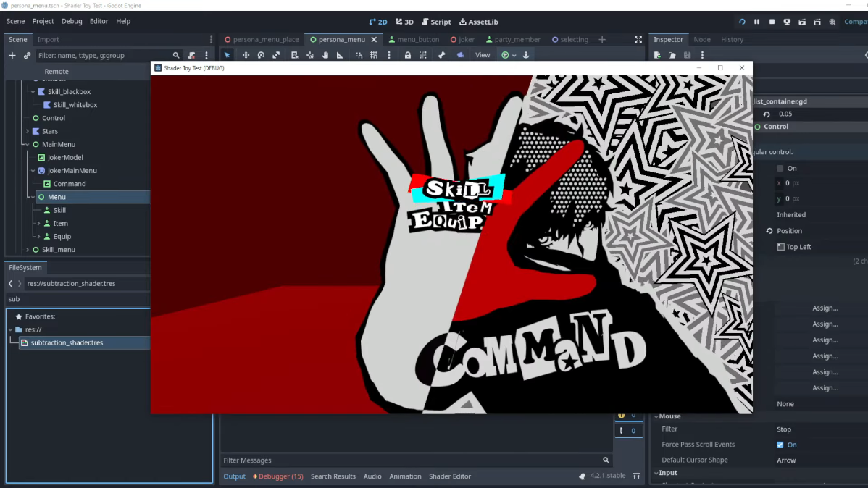The image size is (868, 488).
Task: Click the detach script icon in Scene dock
Action: click(x=191, y=55)
